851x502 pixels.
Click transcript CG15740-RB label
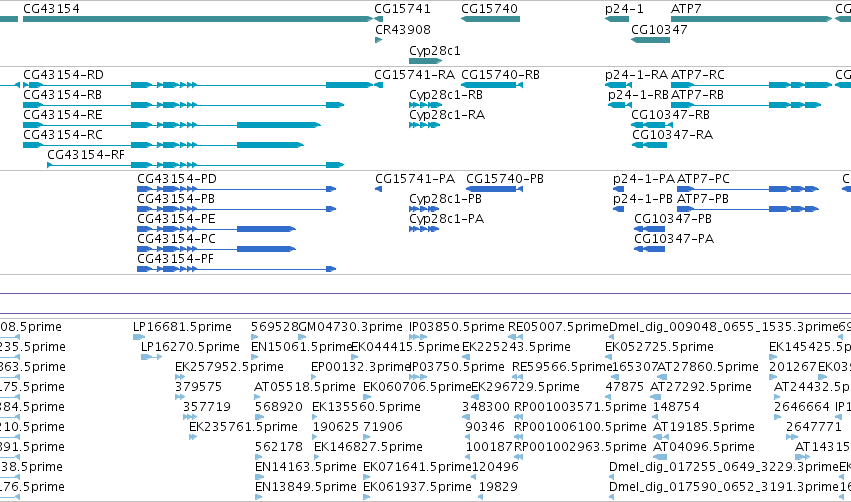tap(500, 75)
